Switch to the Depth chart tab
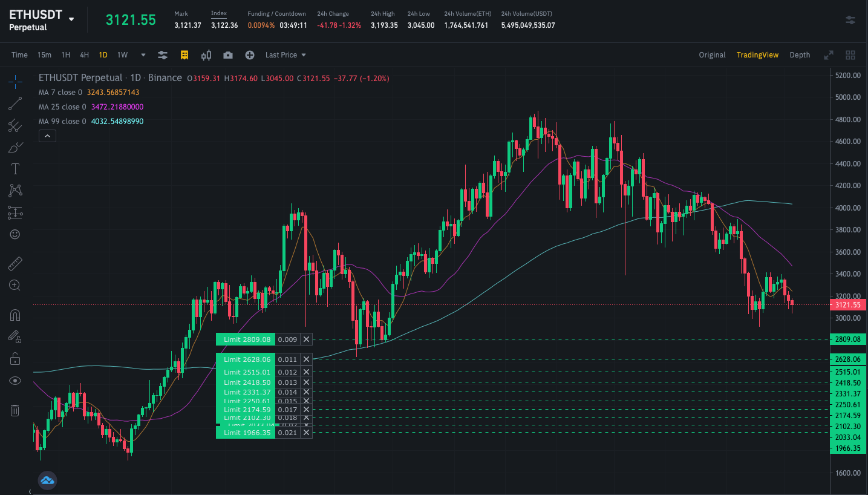 pyautogui.click(x=800, y=55)
